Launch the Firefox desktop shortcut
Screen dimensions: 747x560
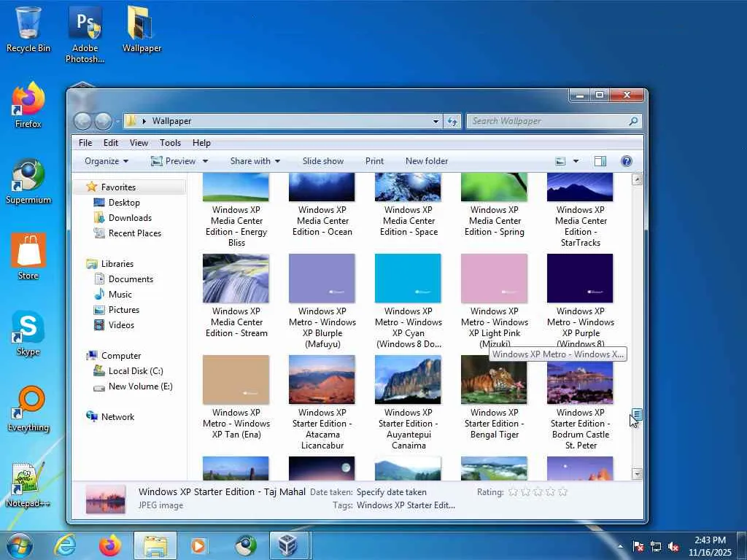coord(28,105)
